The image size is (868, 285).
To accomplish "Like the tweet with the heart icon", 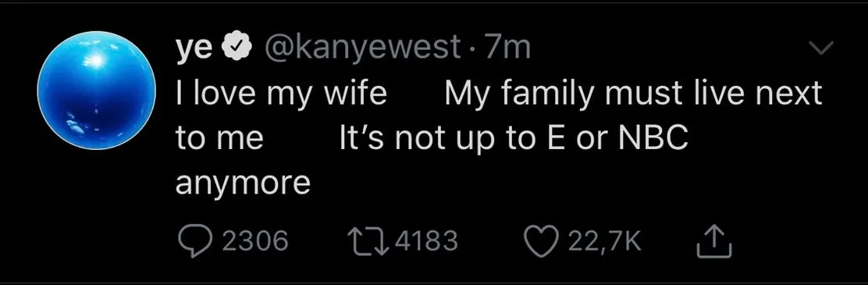I will 542,242.
